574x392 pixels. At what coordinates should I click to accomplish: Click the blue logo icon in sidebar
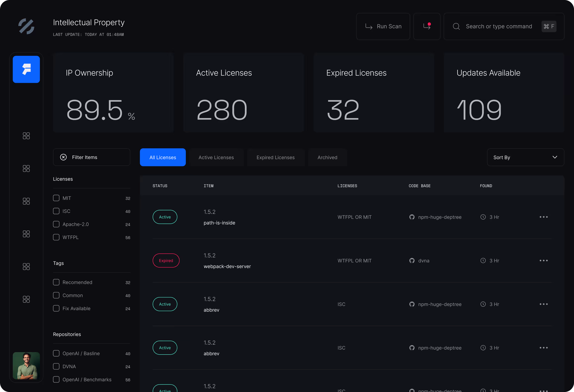[x=26, y=69]
